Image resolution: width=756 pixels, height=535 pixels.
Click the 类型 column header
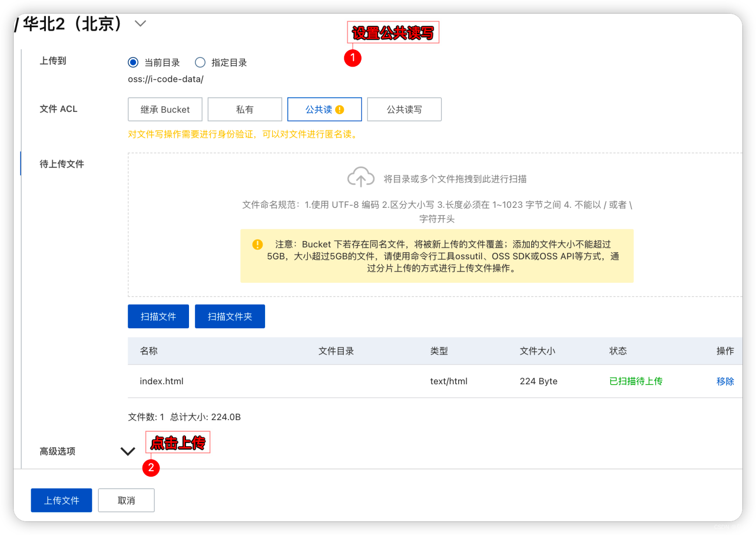(x=439, y=351)
